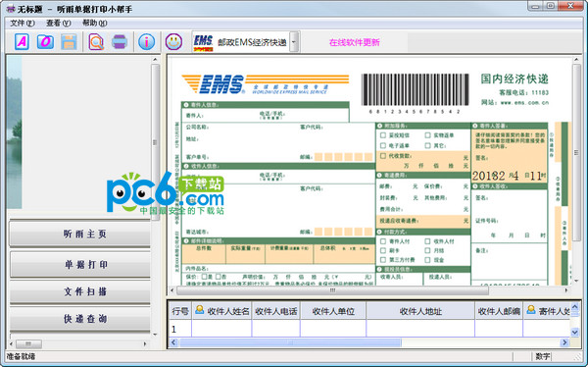This screenshot has height=367, width=588.
Task: Click the pink letter A toolbar icon
Action: (x=22, y=41)
